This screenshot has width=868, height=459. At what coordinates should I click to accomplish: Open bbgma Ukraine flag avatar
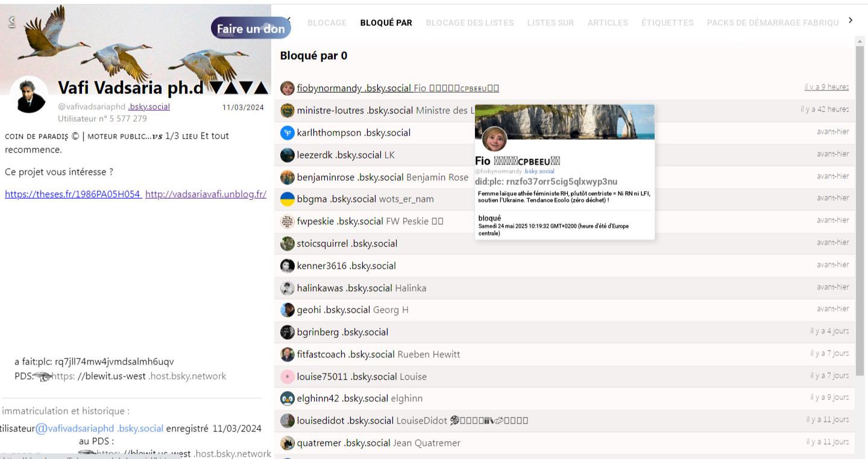pos(288,199)
